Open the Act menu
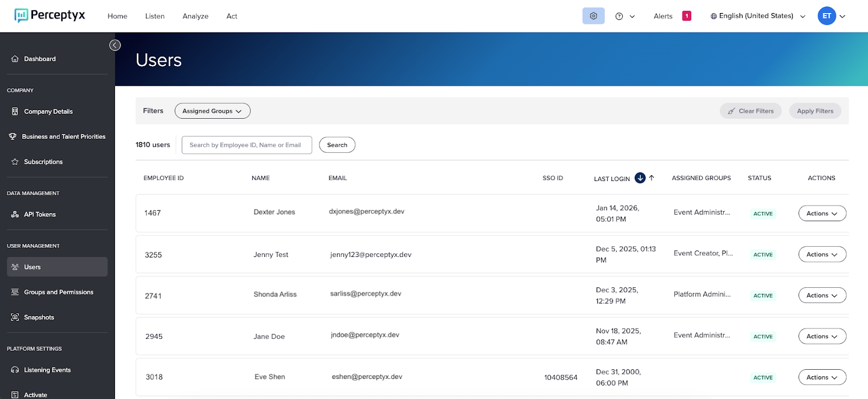The height and width of the screenshot is (399, 868). click(232, 16)
